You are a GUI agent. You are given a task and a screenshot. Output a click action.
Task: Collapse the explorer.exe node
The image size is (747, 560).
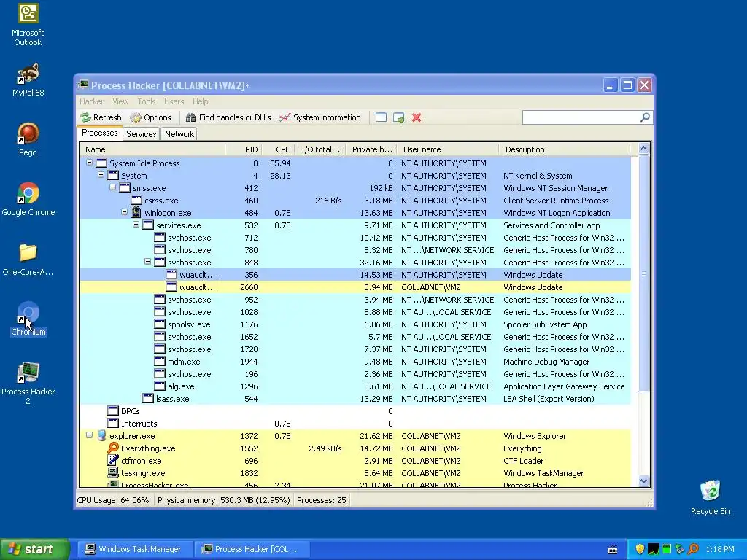coord(89,435)
